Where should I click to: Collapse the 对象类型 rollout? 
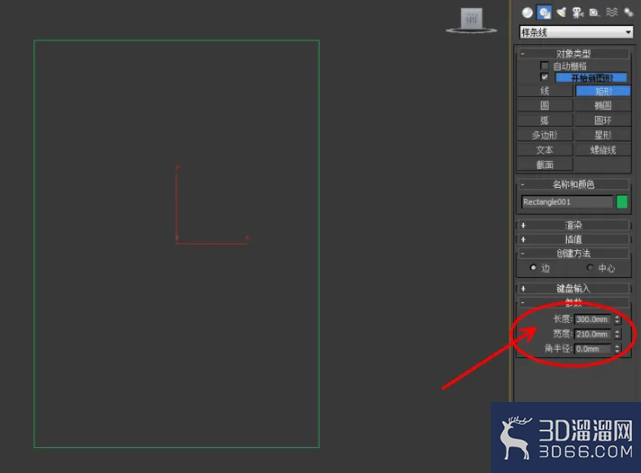tap(573, 54)
